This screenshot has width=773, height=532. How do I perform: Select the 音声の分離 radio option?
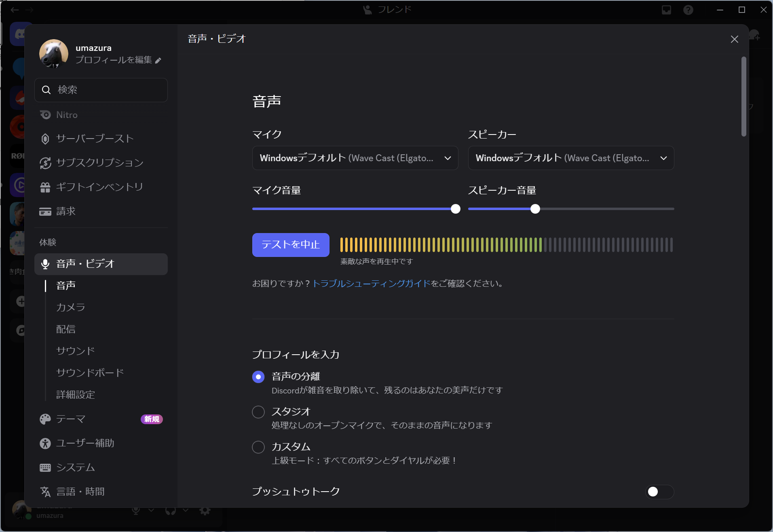coord(258,377)
